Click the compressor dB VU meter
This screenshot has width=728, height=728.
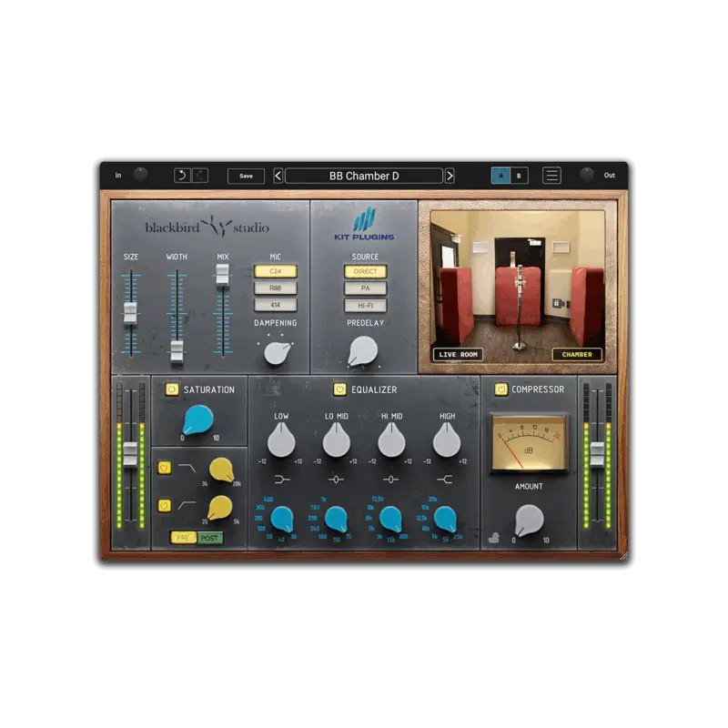(x=529, y=442)
